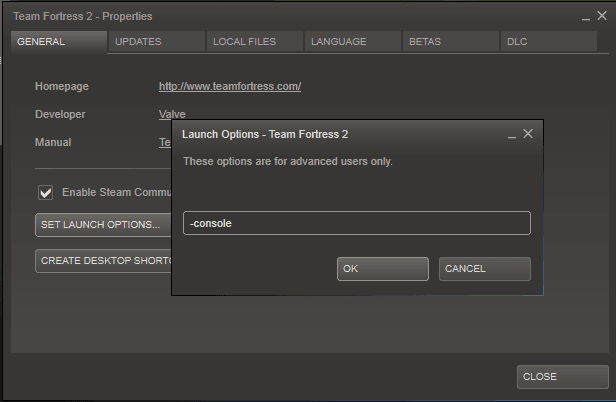Screen dimensions: 616x402
Task: Close Properties window using title bar X
Action: point(601,16)
